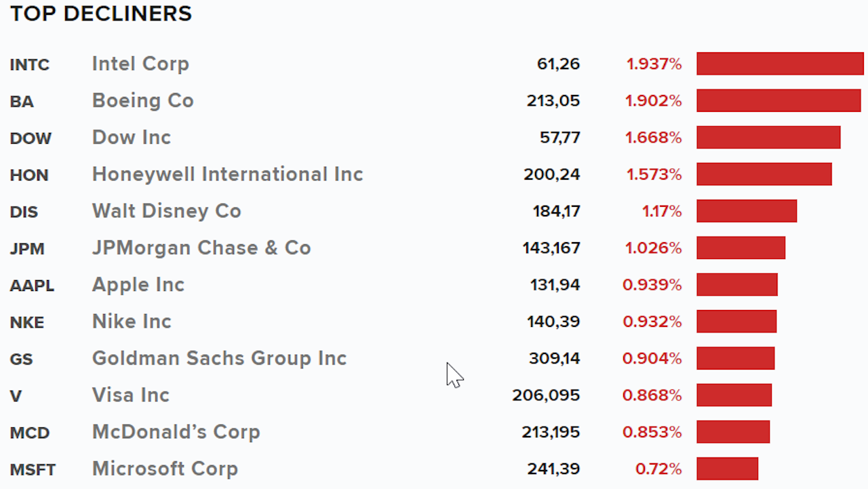
Task: Select the 1.902% change value for Boeing
Action: pos(654,101)
